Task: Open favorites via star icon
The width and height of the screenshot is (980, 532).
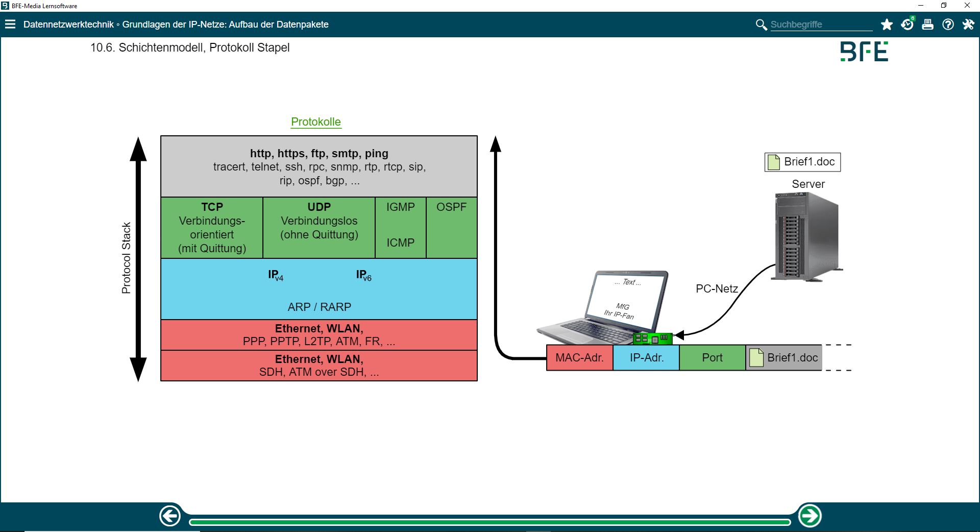Action: pos(887,25)
